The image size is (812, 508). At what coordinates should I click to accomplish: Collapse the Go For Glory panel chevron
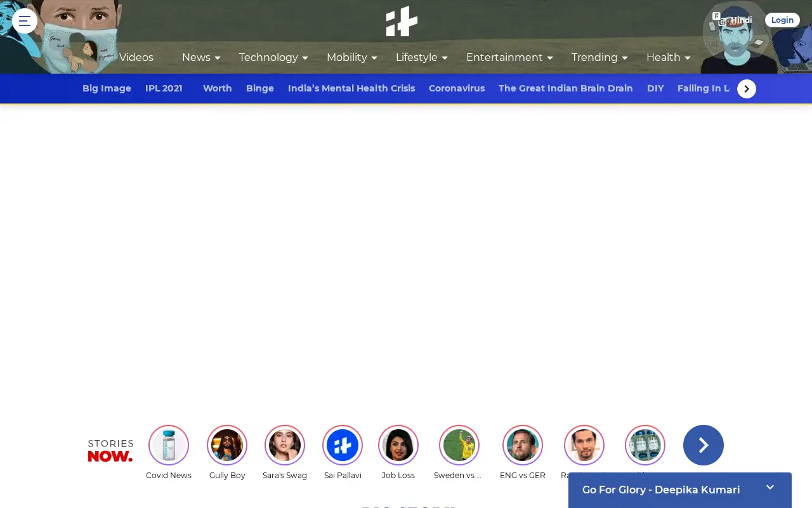770,488
